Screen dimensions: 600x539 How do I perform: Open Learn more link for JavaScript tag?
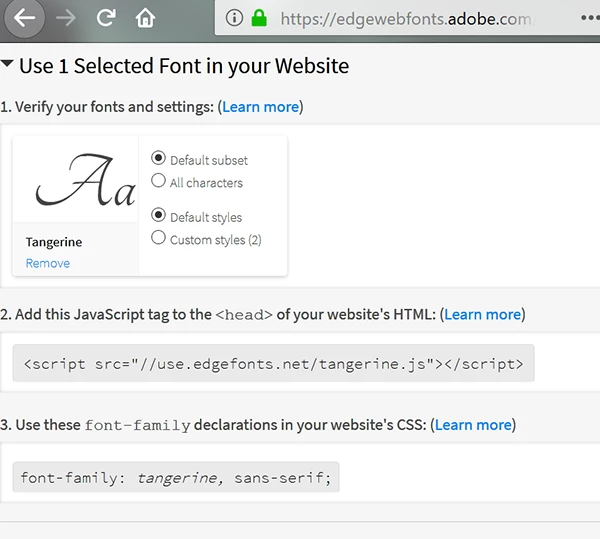482,314
